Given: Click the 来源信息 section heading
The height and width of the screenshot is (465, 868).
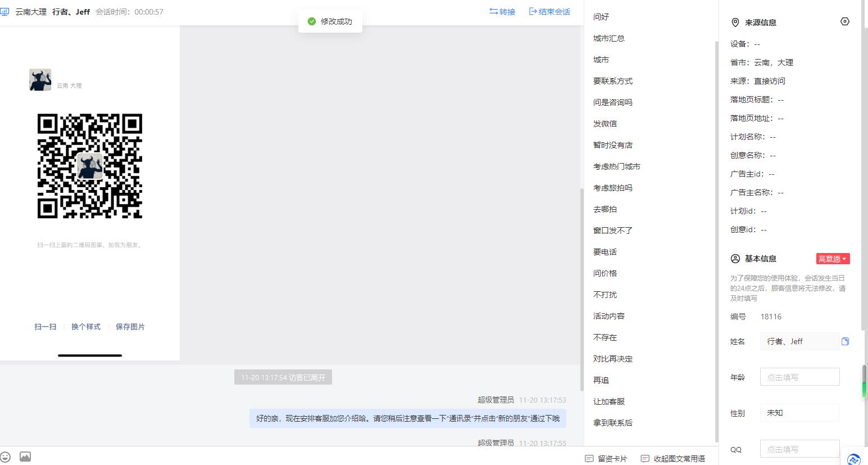Looking at the screenshot, I should tap(760, 22).
